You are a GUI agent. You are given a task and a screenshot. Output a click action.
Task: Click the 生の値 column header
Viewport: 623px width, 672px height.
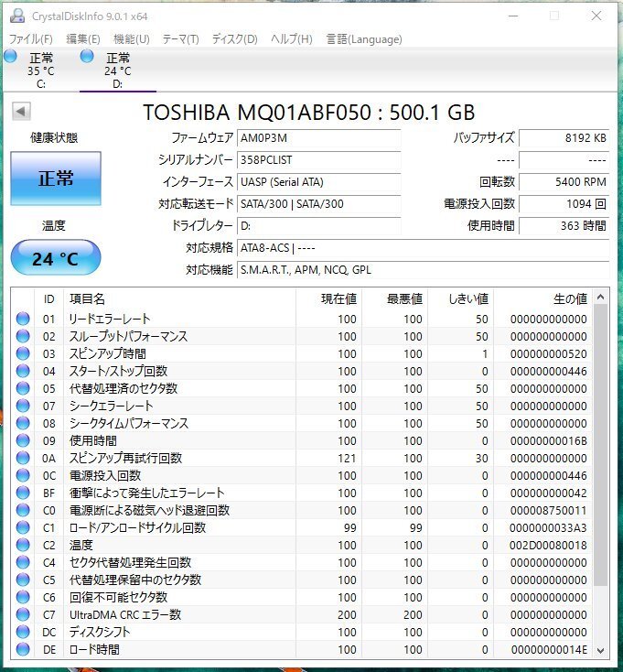click(542, 298)
